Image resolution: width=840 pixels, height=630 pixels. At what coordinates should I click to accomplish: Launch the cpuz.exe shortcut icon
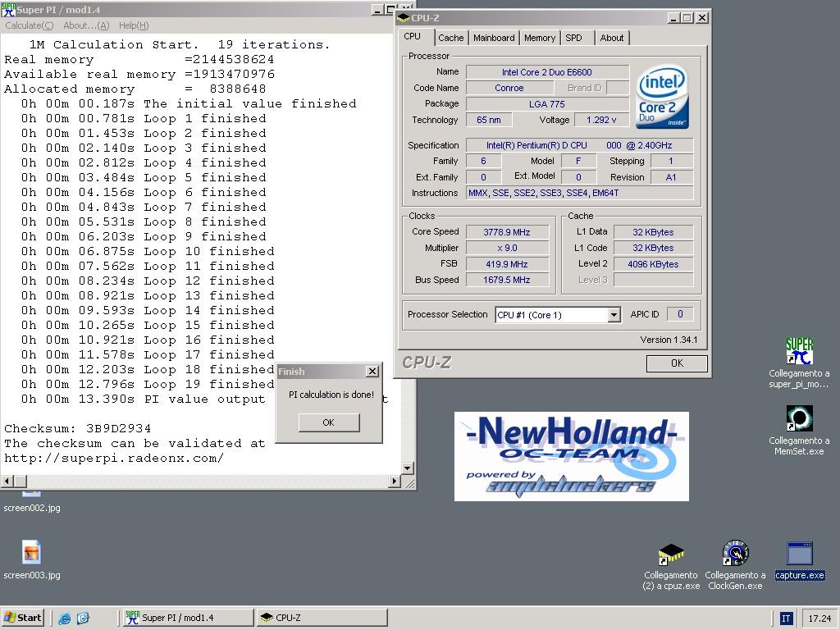pos(671,555)
